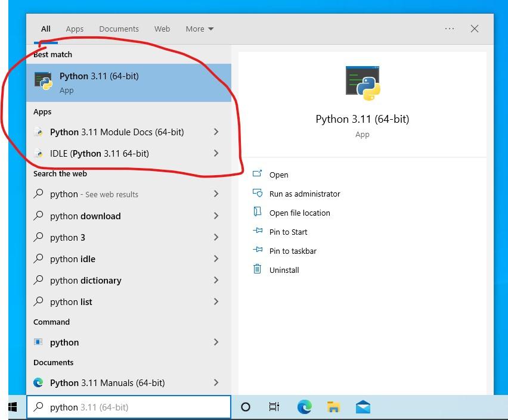Expand the python 3 suggestion arrow
508x420 pixels.
tap(216, 237)
